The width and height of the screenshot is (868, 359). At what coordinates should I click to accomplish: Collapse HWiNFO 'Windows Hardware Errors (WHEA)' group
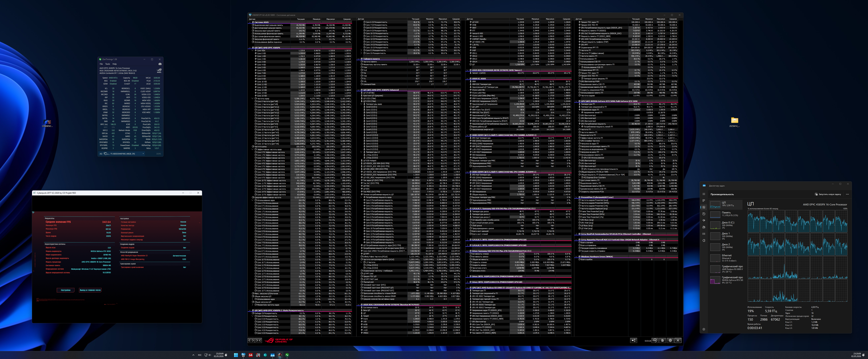576,257
